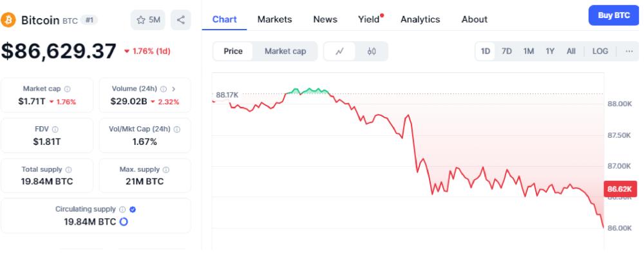Enable LOG scale on chart

coord(600,52)
